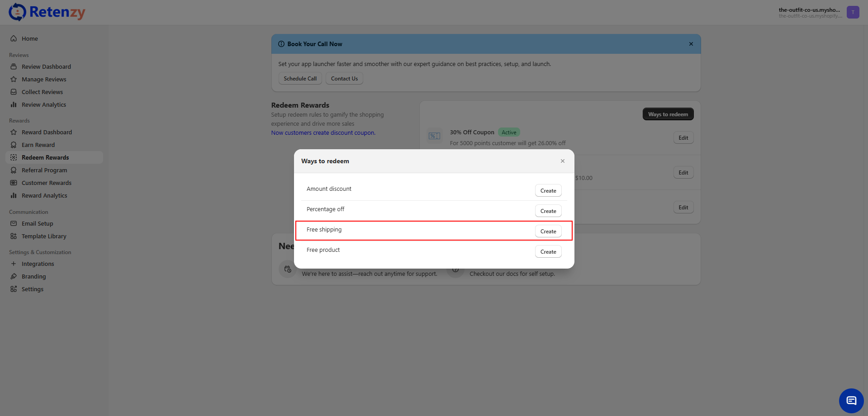Click the Review Dashboard sidebar icon
The image size is (868, 416).
click(x=14, y=66)
